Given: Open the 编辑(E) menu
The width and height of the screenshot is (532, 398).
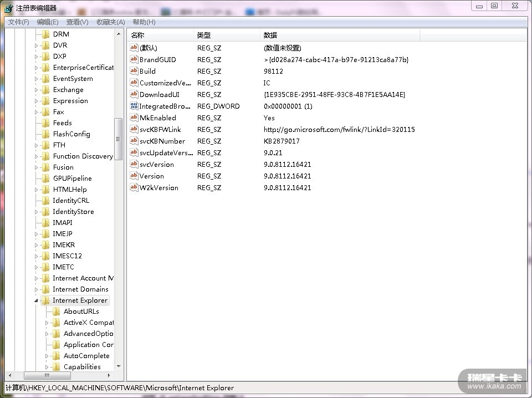Looking at the screenshot, I should 48,22.
